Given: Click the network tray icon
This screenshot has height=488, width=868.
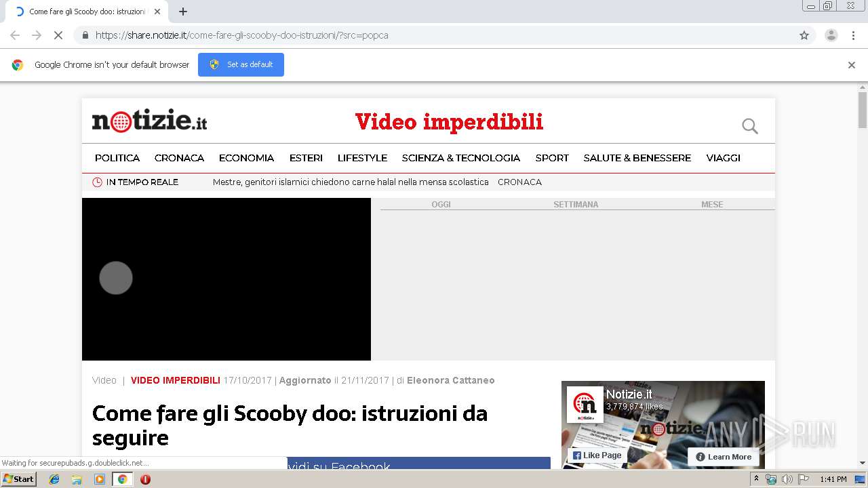Looking at the screenshot, I should pyautogui.click(x=771, y=479).
